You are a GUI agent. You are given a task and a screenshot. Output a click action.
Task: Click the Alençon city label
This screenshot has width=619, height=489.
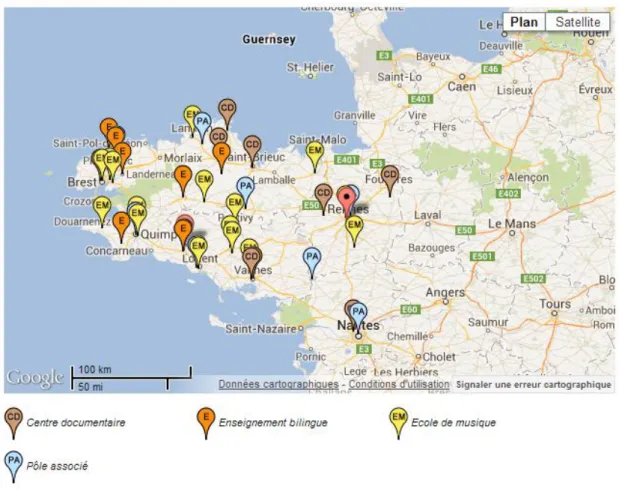[x=528, y=178]
